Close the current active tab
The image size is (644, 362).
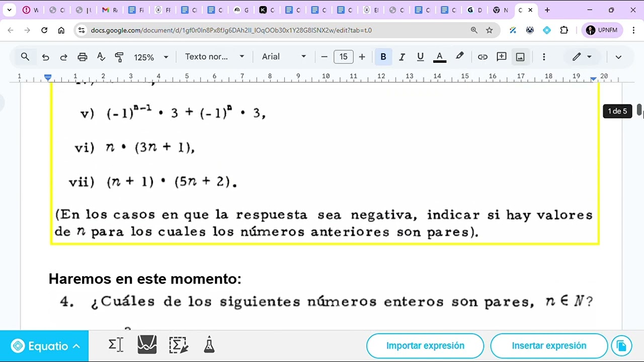pos(530,10)
